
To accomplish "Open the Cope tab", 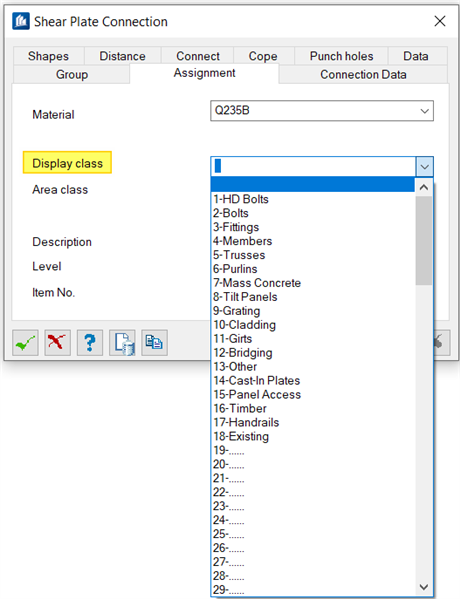I will 263,56.
